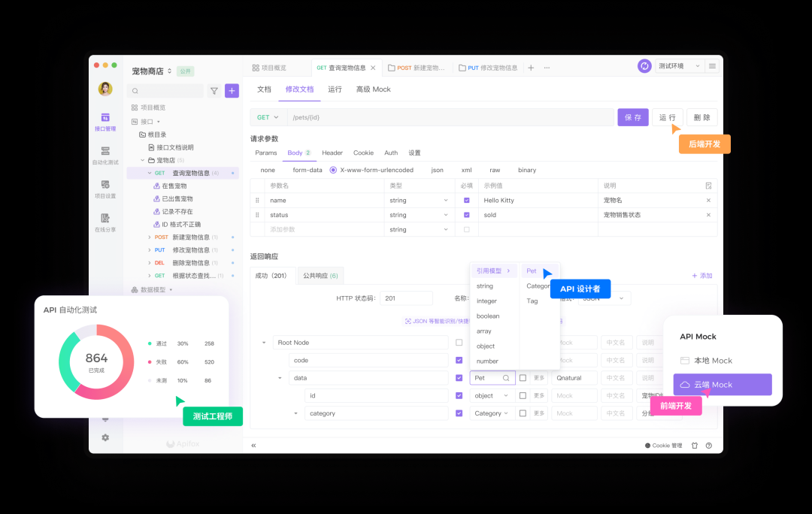Viewport: 812px width, 514px height.
Task: Click the HTTP 状态码 input field
Action: point(406,298)
